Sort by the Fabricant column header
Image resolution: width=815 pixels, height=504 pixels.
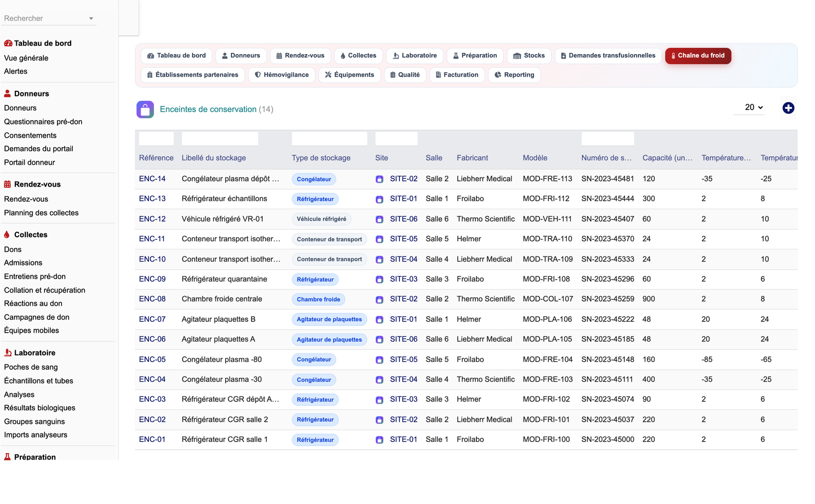point(473,158)
